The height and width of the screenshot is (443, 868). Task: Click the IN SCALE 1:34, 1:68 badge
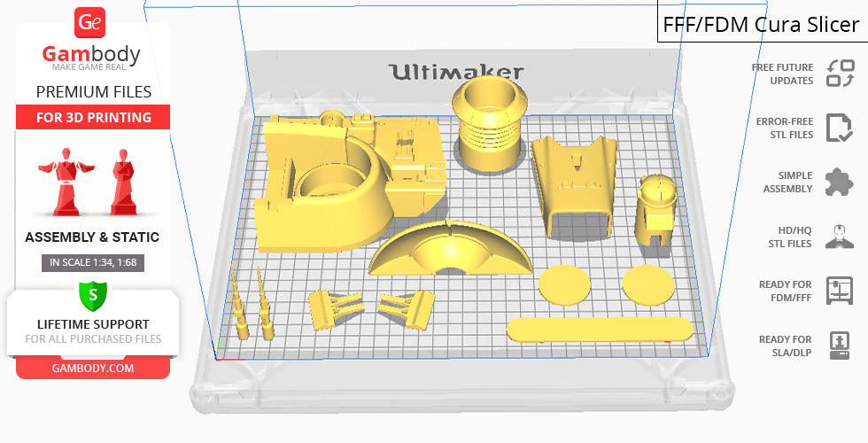pyautogui.click(x=93, y=262)
